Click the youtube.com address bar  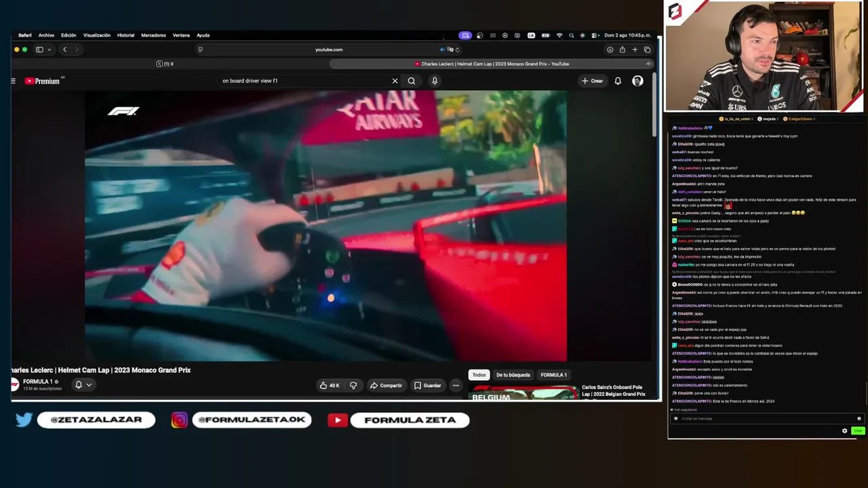point(329,49)
